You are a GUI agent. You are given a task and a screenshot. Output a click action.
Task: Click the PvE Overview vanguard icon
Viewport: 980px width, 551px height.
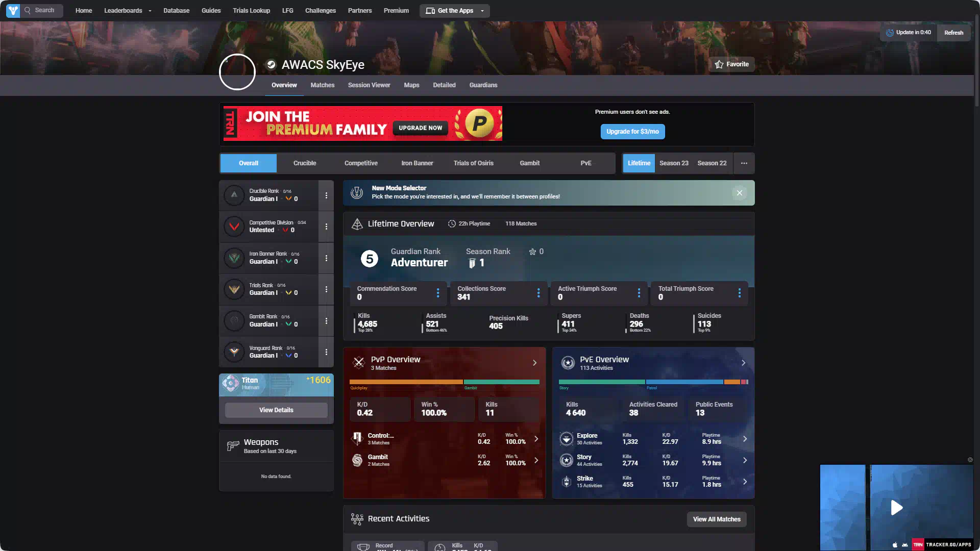[x=568, y=363]
